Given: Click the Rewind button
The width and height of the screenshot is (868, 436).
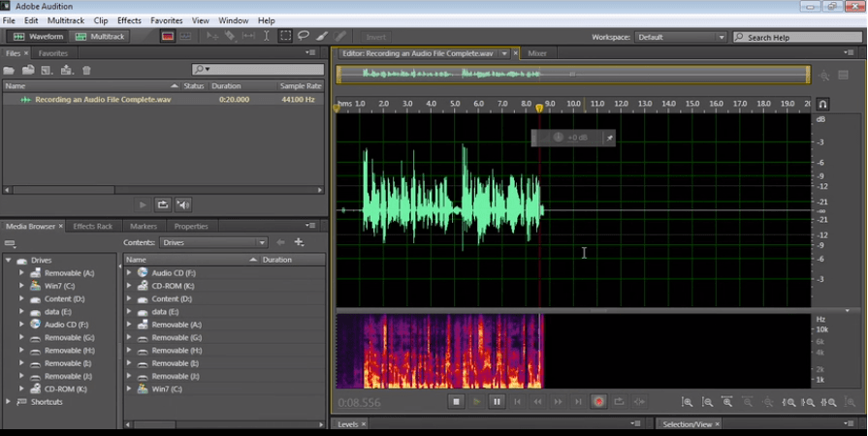Looking at the screenshot, I should coord(537,402).
